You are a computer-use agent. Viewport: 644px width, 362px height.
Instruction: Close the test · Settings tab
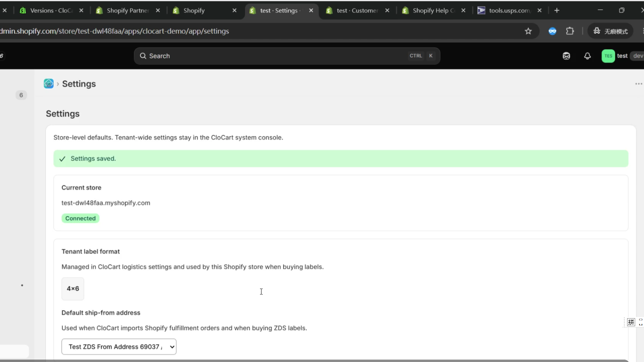coord(311,10)
